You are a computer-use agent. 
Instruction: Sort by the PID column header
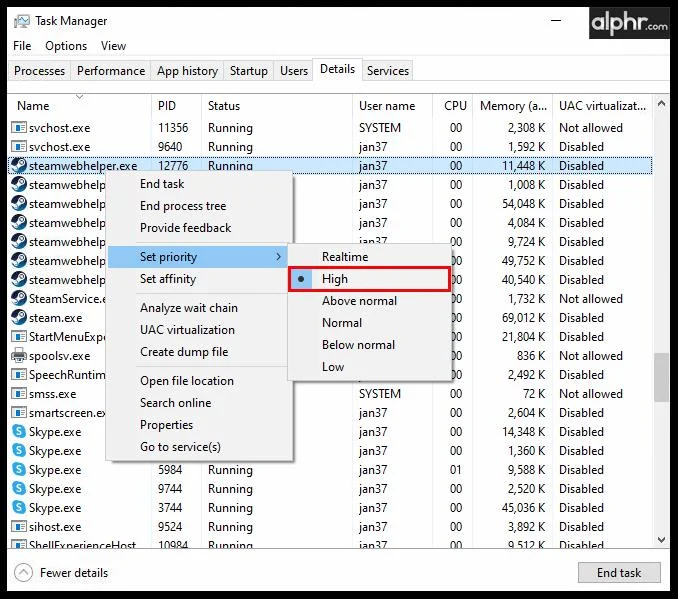pos(176,106)
